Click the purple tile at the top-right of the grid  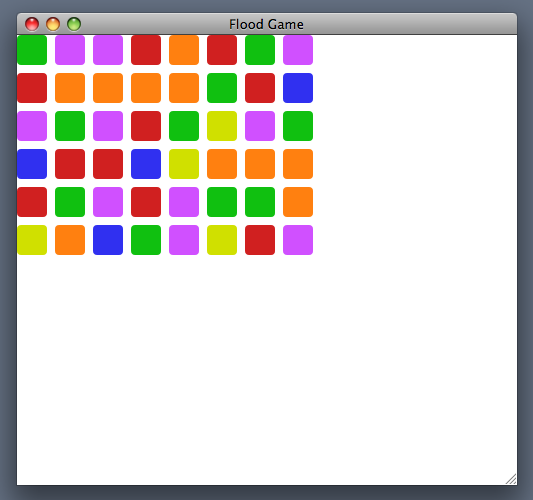point(298,50)
